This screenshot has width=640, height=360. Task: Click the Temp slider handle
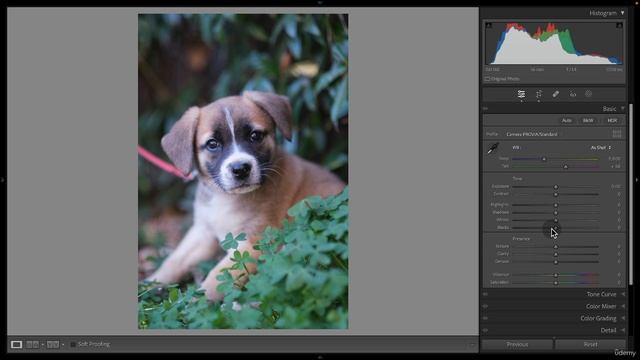(544, 159)
